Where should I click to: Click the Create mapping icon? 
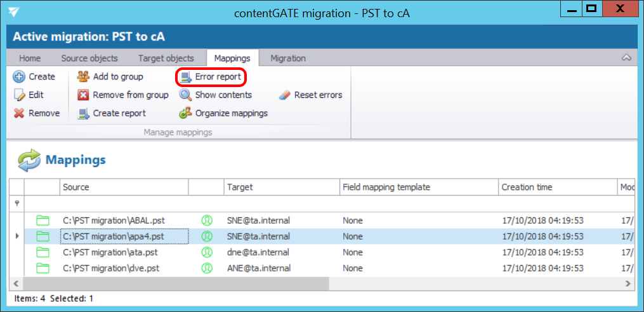(19, 77)
